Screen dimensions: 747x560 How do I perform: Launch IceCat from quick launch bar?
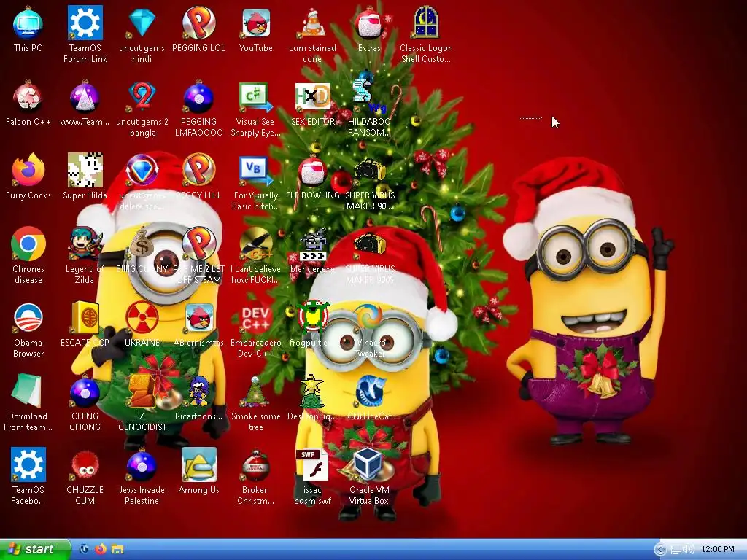(x=85, y=549)
